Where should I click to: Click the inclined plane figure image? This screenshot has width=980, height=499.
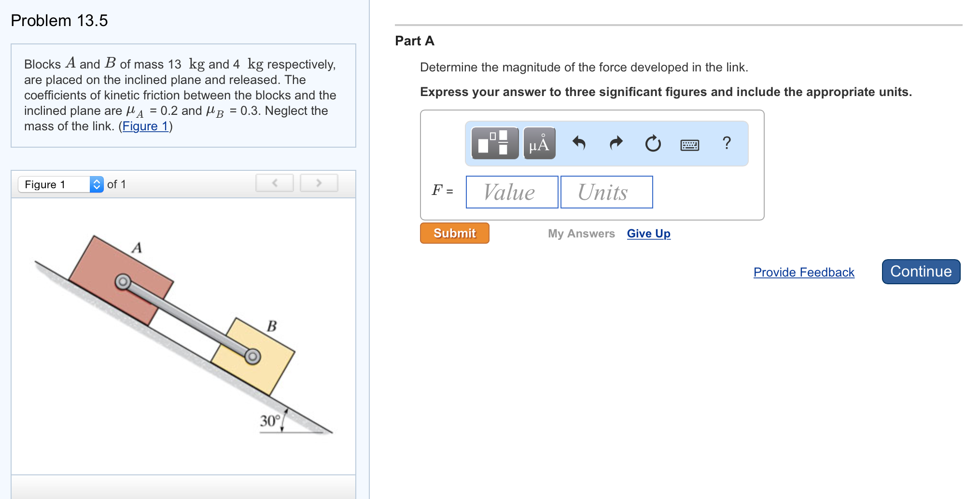tap(183, 335)
